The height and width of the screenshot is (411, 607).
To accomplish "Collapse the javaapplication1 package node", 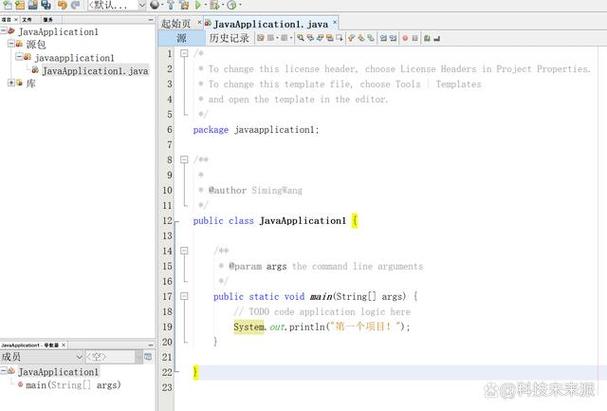I will [19, 57].
